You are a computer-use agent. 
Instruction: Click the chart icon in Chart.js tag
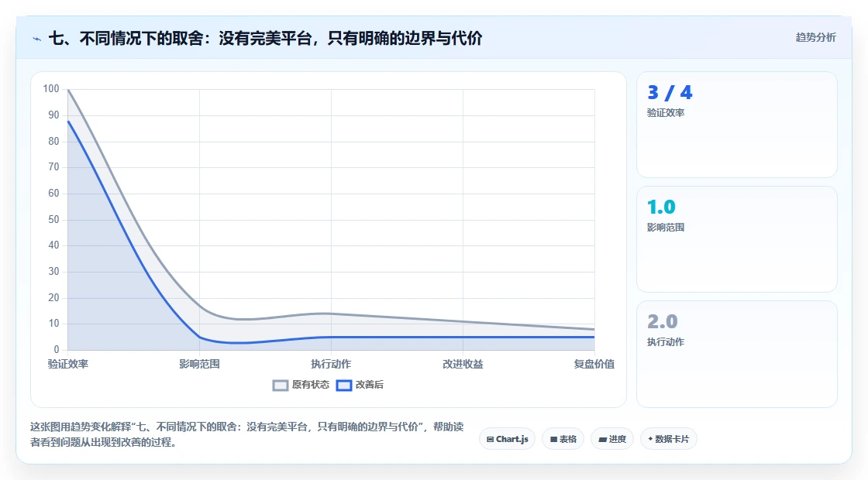click(490, 439)
